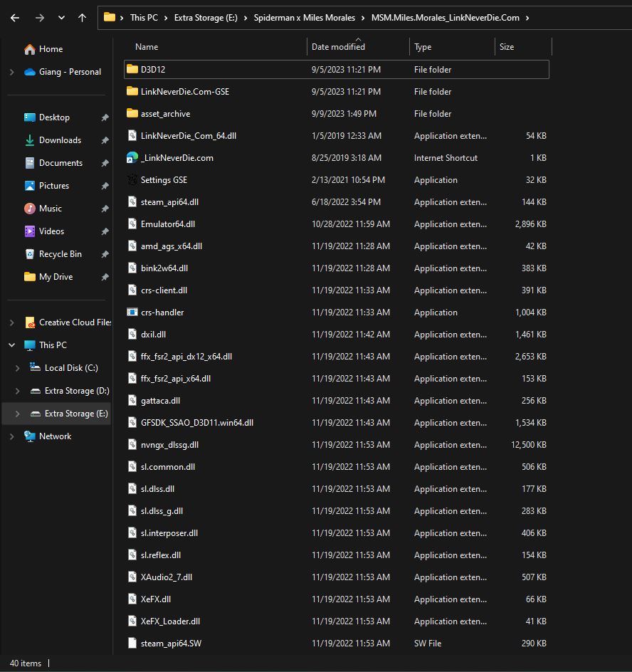Open the D3D12 folder icon

tap(132, 69)
